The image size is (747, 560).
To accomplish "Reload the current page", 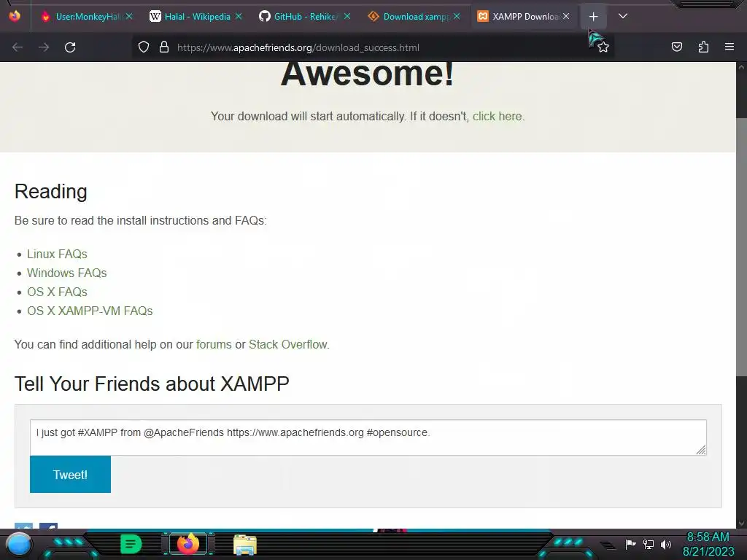I will point(70,47).
